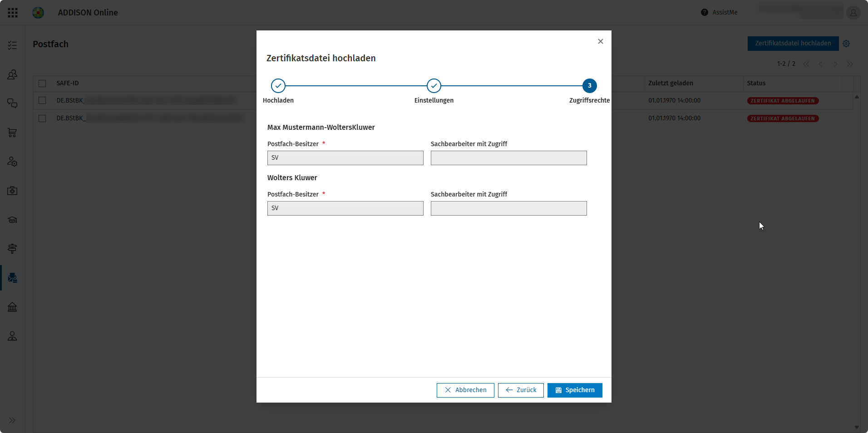The image size is (868, 433).
Task: Click first row ZERTIFIKAT ABGELAUFEN status badge
Action: (783, 101)
